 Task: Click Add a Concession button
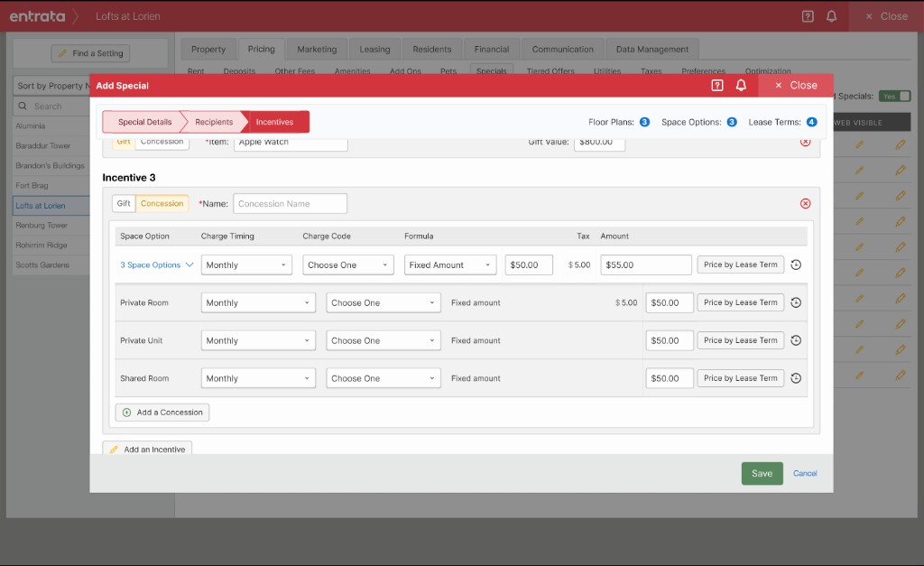[162, 413]
